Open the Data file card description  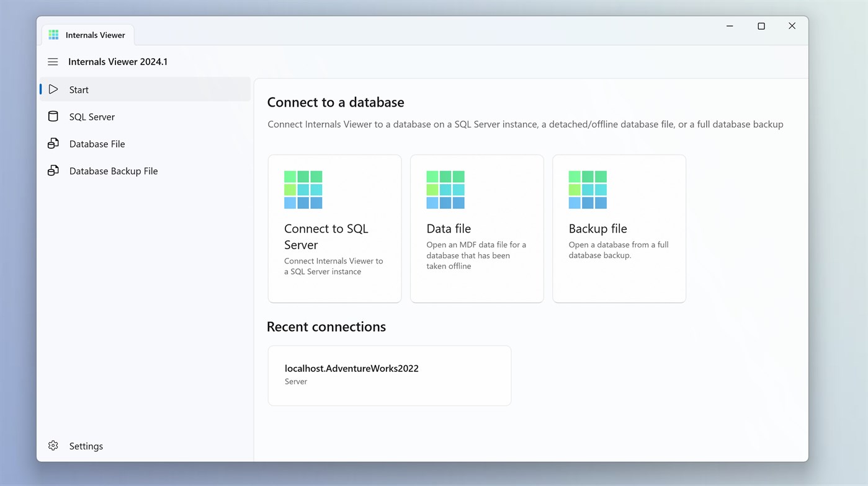pos(476,255)
